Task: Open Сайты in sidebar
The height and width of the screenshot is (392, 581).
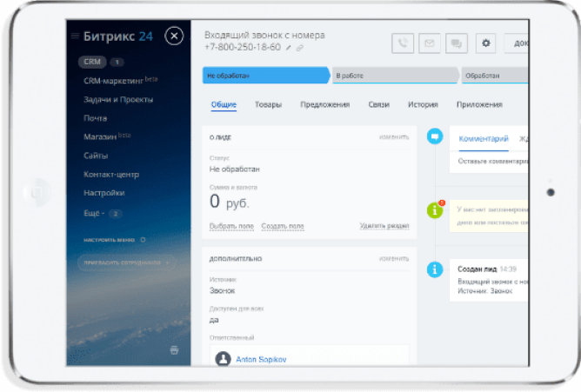Action: (x=96, y=156)
